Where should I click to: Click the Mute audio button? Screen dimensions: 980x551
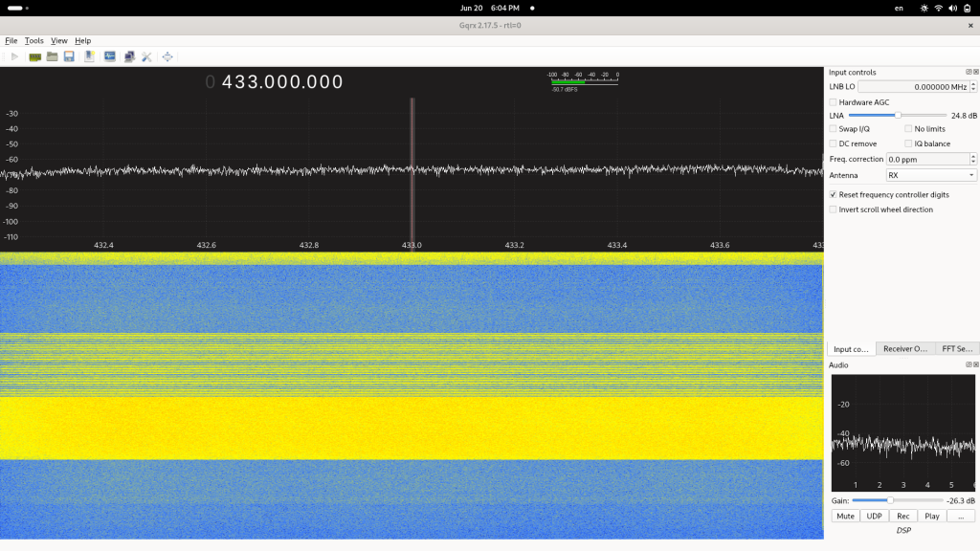(845, 516)
